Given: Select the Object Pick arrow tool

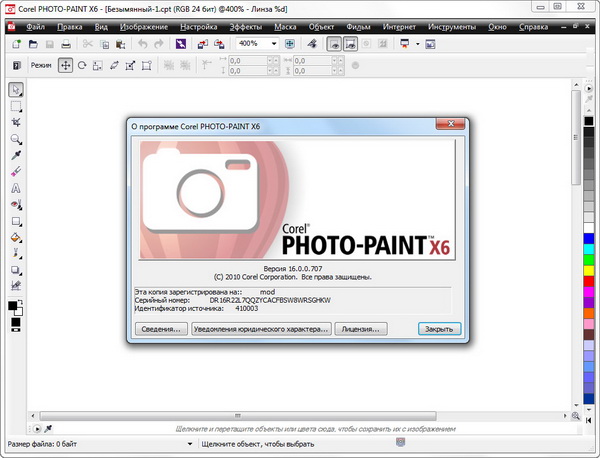Looking at the screenshot, I should pyautogui.click(x=16, y=90).
